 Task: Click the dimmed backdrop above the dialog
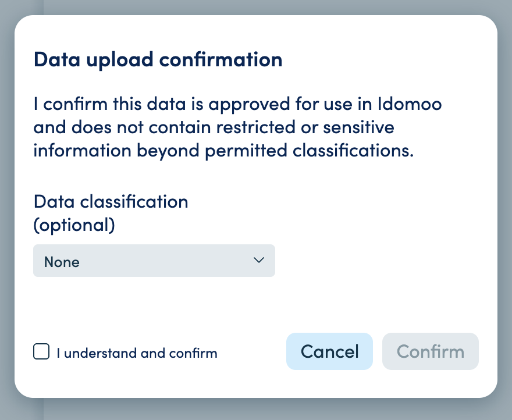pos(256,7)
